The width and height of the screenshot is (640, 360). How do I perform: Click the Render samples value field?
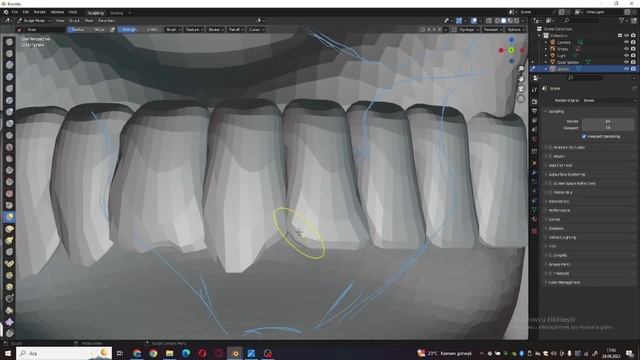(x=608, y=121)
